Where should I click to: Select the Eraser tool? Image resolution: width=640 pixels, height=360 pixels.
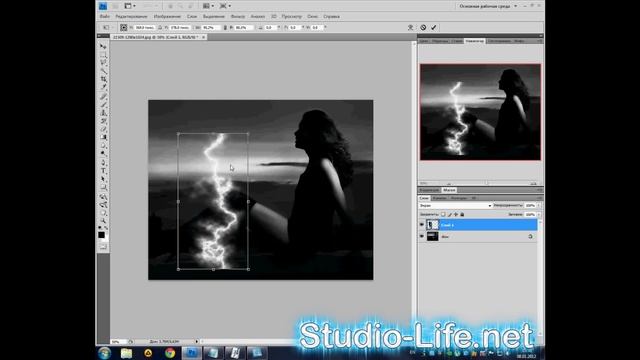point(103,129)
